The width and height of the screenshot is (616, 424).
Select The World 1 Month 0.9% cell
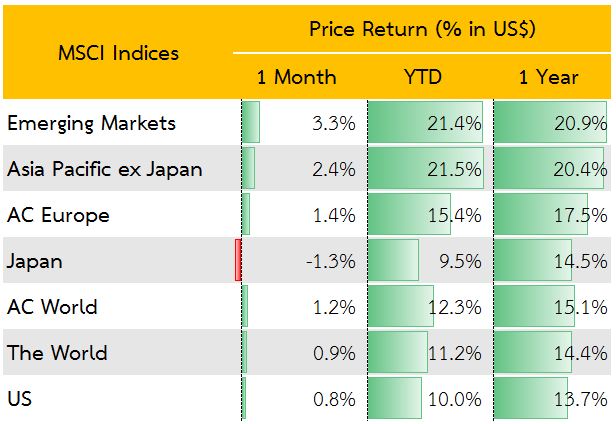[x=334, y=353]
